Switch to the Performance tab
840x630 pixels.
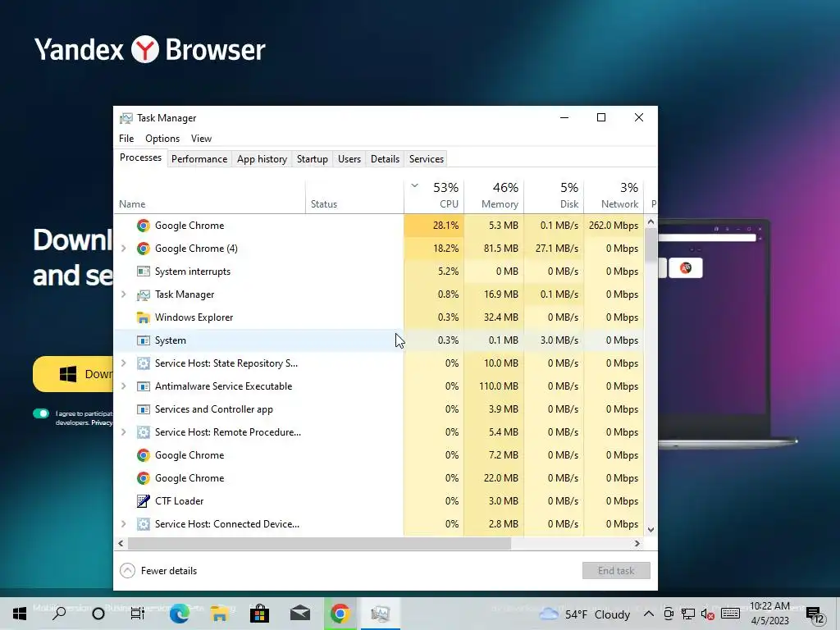(x=199, y=159)
